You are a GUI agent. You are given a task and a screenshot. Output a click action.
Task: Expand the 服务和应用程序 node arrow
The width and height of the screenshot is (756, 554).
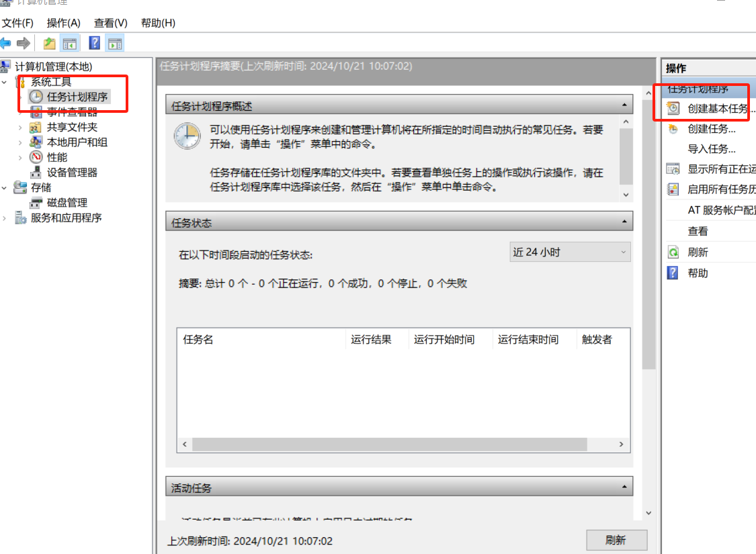4,218
